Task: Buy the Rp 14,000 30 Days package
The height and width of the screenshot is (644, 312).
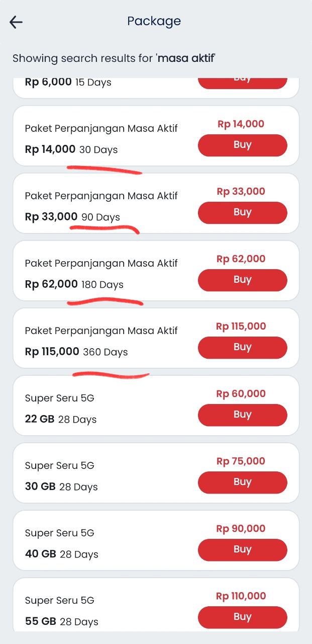Action: (x=242, y=145)
